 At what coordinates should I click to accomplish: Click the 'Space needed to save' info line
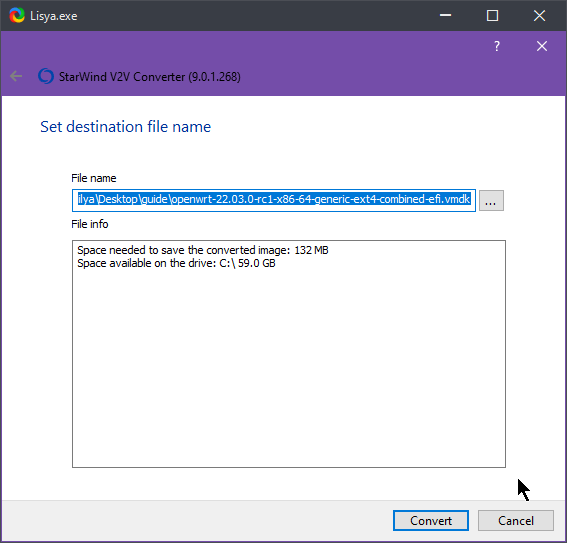(203, 250)
